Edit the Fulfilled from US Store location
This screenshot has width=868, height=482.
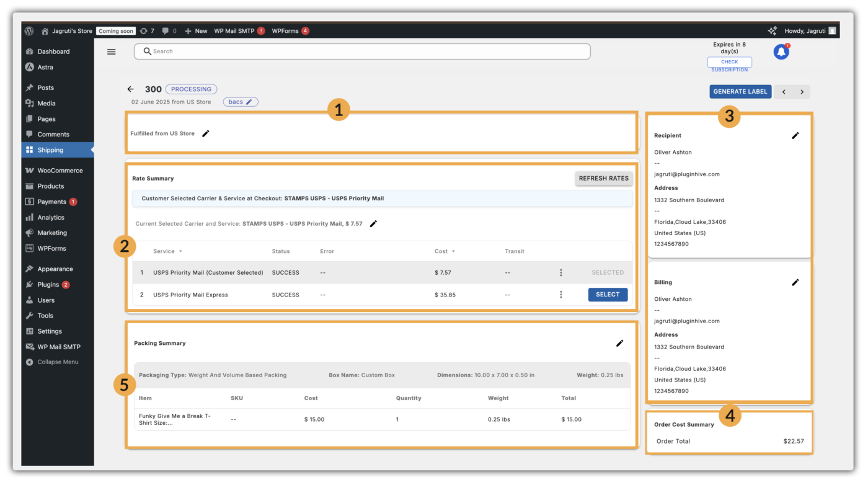click(x=206, y=133)
